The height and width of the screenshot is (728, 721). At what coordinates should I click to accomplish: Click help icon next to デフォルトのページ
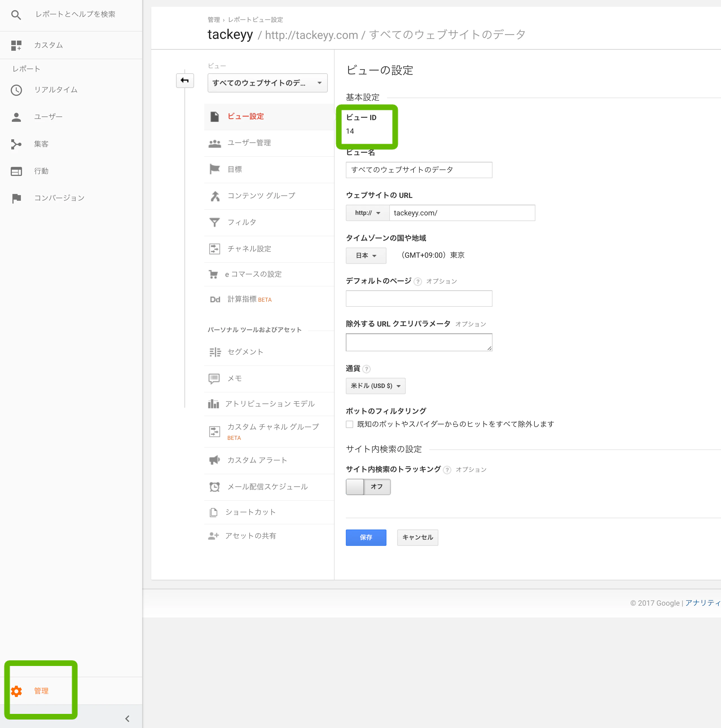point(417,281)
